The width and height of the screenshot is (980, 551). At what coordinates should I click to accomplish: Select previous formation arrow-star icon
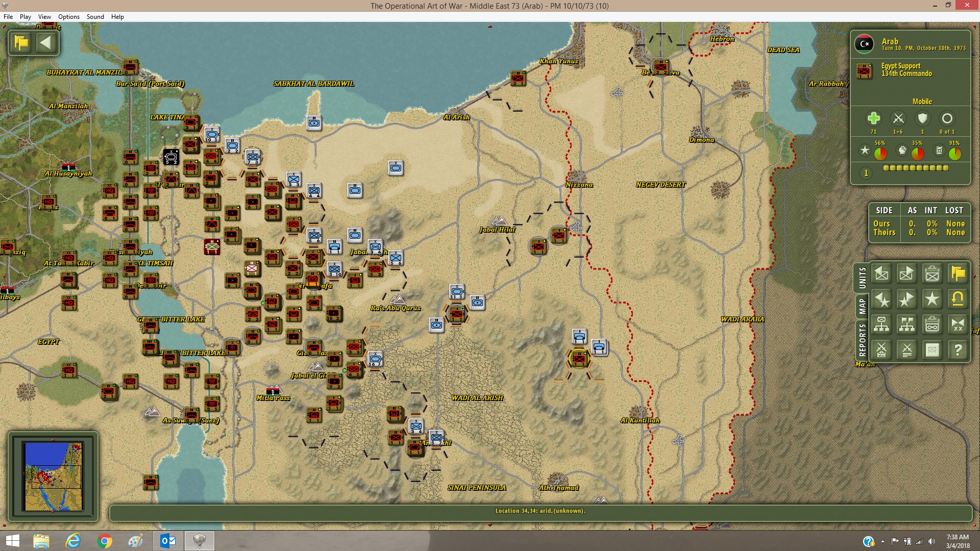pyautogui.click(x=881, y=299)
